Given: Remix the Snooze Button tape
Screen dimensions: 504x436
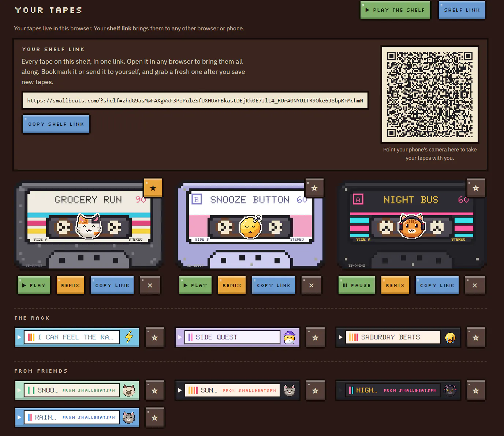Looking at the screenshot, I should (x=232, y=285).
